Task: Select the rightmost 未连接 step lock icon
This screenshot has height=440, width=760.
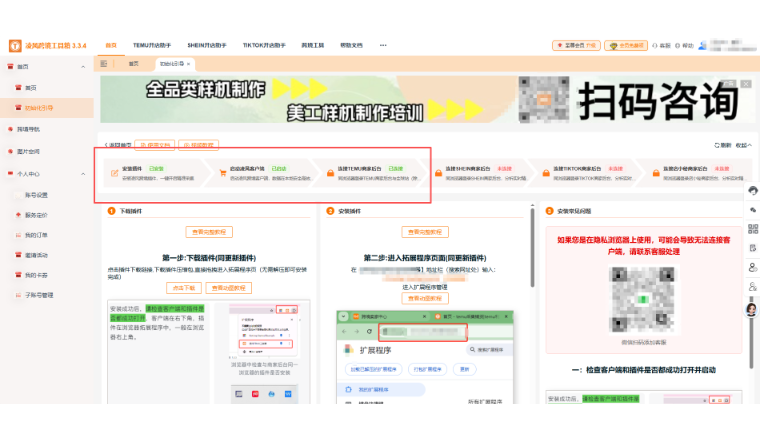Action: (656, 173)
